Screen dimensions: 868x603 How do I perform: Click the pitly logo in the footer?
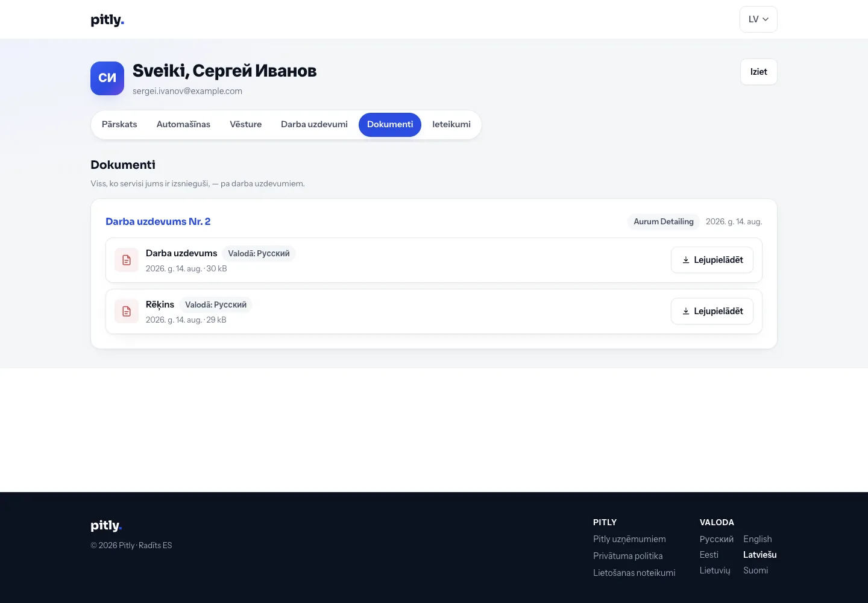point(106,526)
